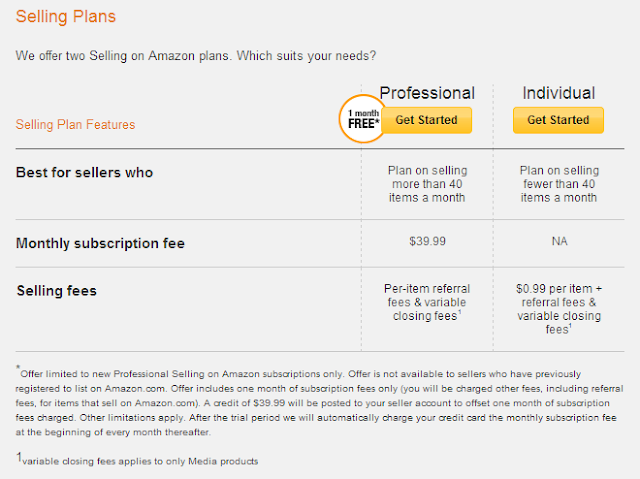Click the $39.99 subscription price cell
Image resolution: width=640 pixels, height=479 pixels.
(x=427, y=241)
